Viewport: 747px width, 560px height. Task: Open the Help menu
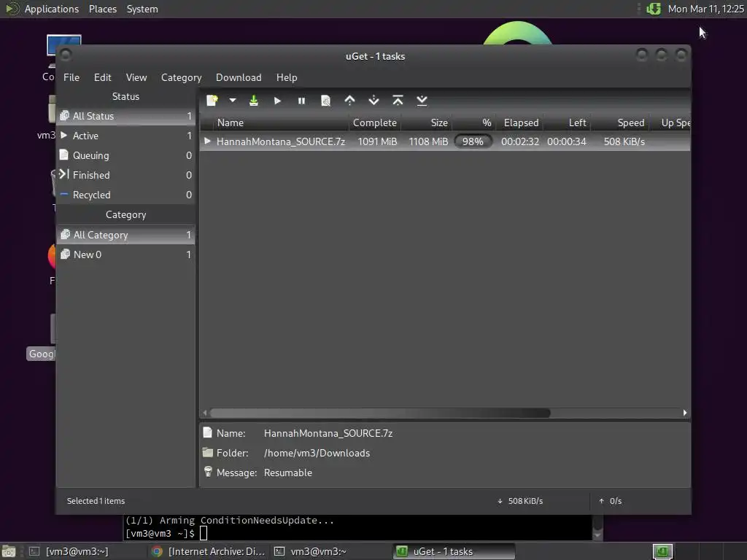tap(287, 77)
